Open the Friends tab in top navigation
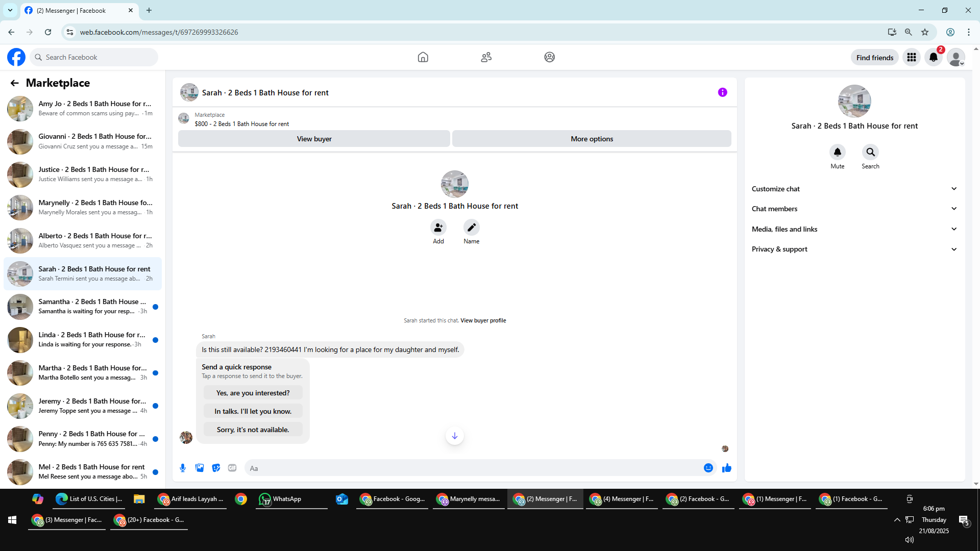Screen dimensions: 980x551 [486, 57]
